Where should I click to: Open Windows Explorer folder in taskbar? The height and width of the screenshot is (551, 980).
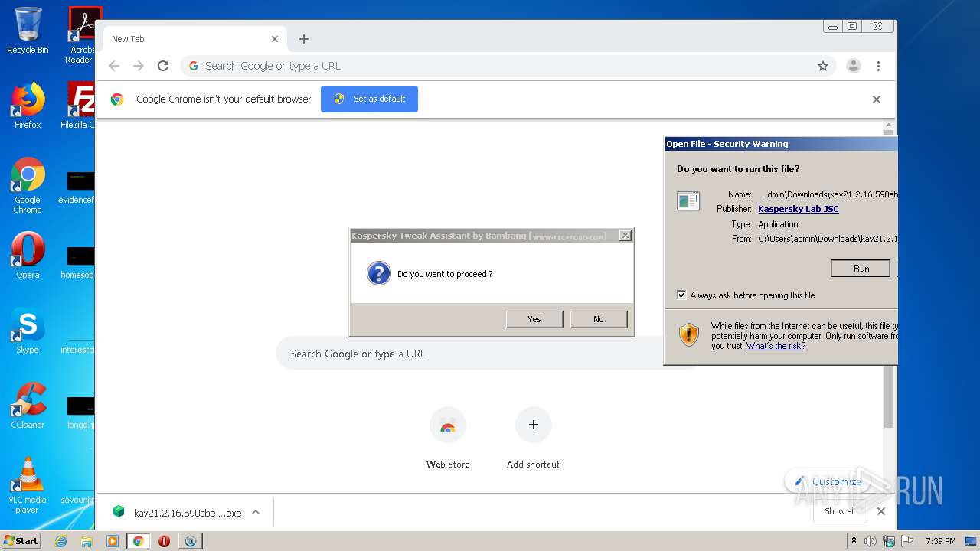point(87,541)
